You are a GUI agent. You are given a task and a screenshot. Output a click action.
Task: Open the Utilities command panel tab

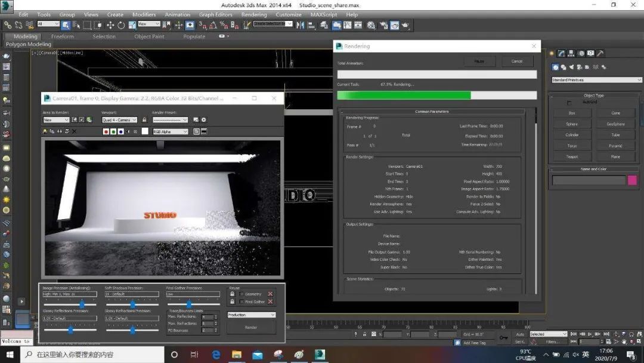pyautogui.click(x=600, y=54)
